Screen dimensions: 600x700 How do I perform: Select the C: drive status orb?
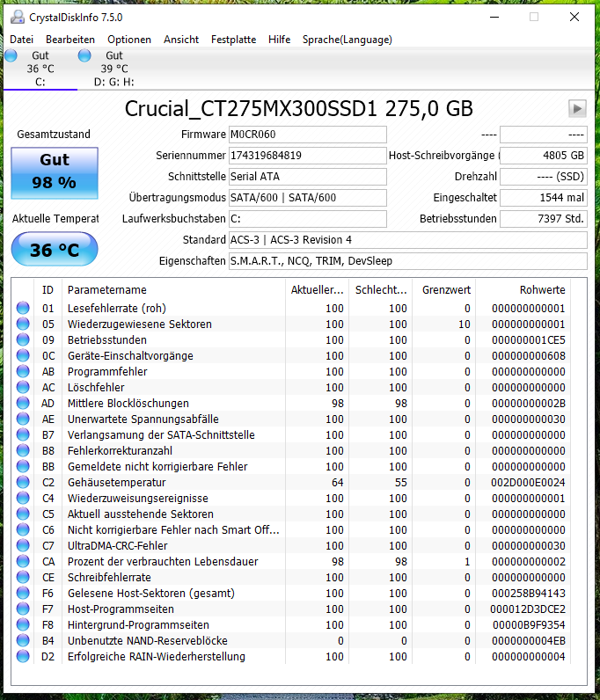click(11, 55)
